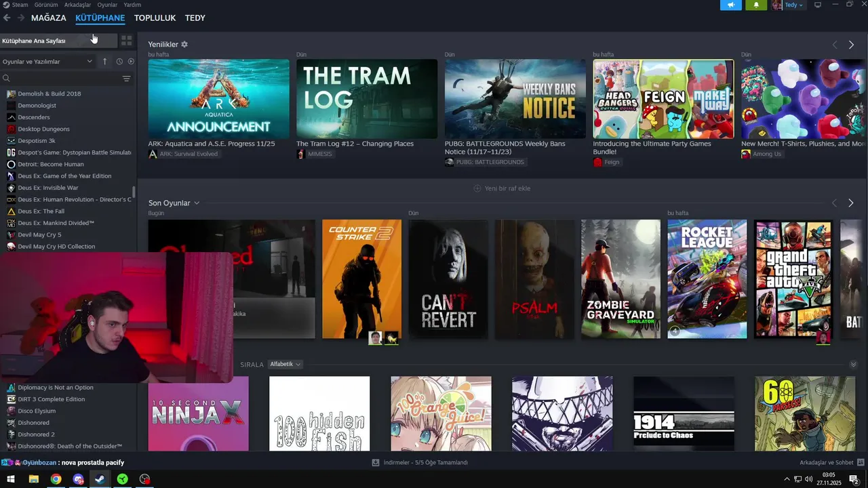This screenshot has width=868, height=488.
Task: Open Rocket League game cover
Action: [707, 279]
